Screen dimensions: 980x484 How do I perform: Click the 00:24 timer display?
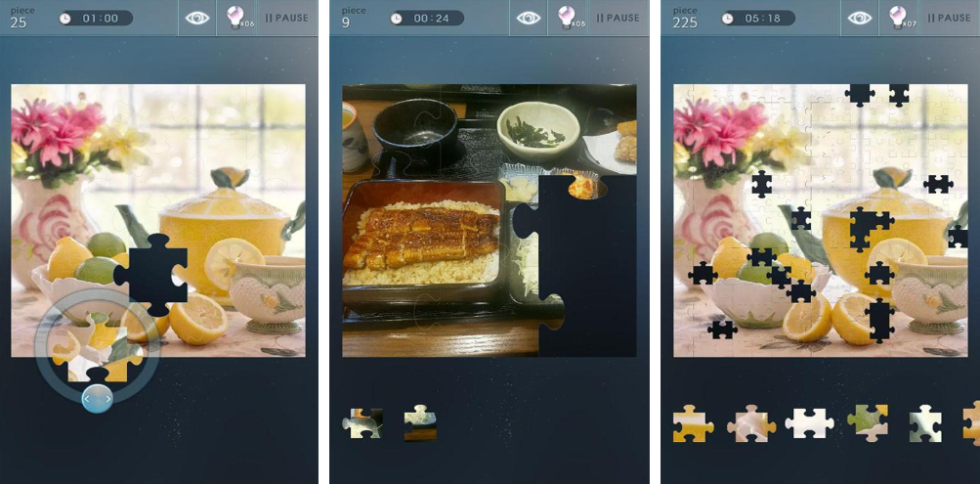pyautogui.click(x=431, y=19)
